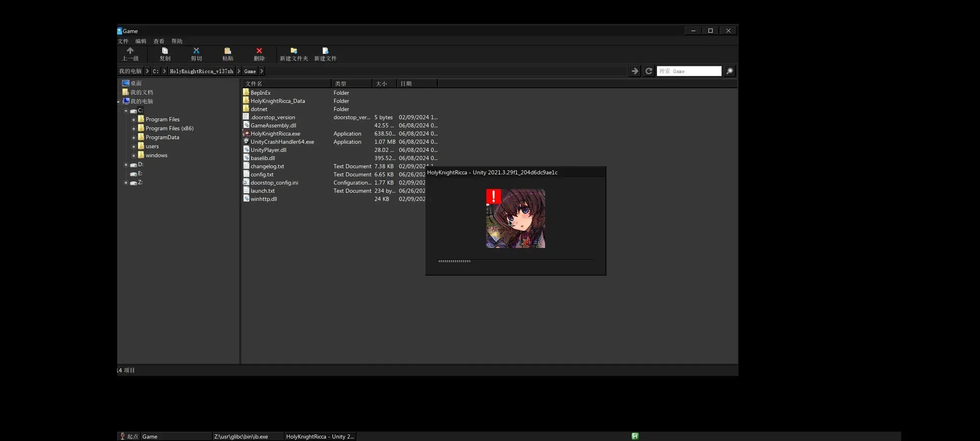
Task: Select the doorstop_config.ini file icon
Action: click(246, 182)
